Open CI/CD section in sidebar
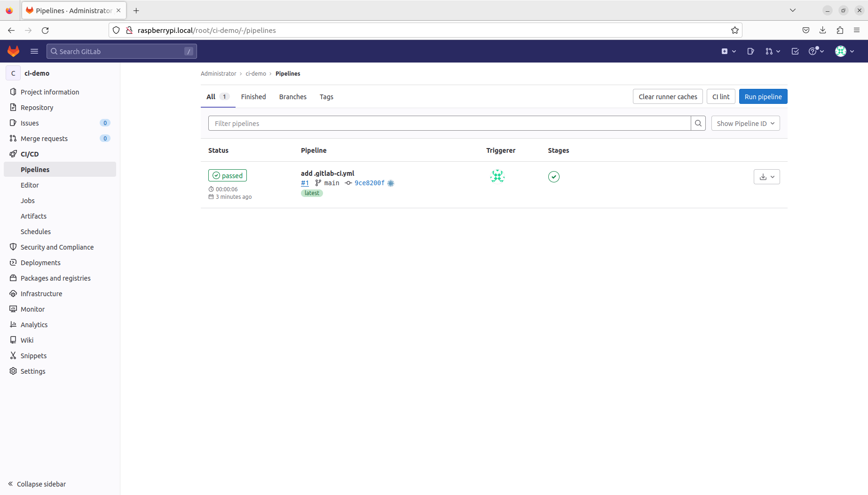Screen dimensions: 868x495 (60, 154)
